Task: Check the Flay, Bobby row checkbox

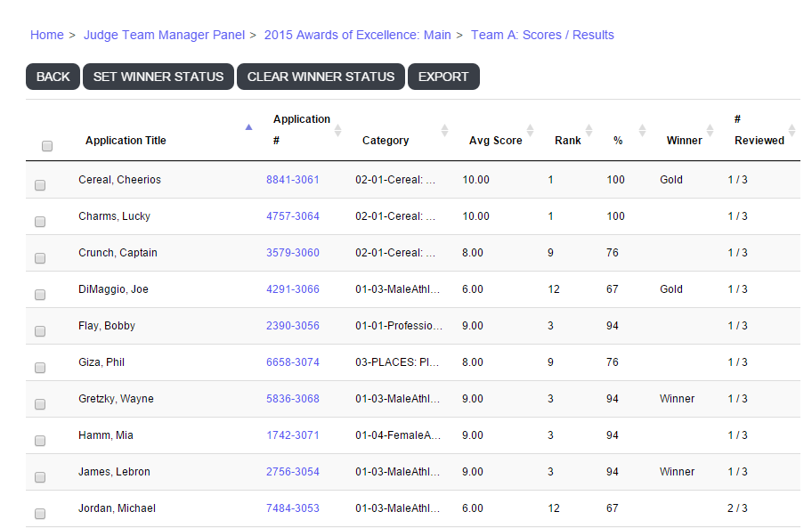Action: pyautogui.click(x=40, y=330)
